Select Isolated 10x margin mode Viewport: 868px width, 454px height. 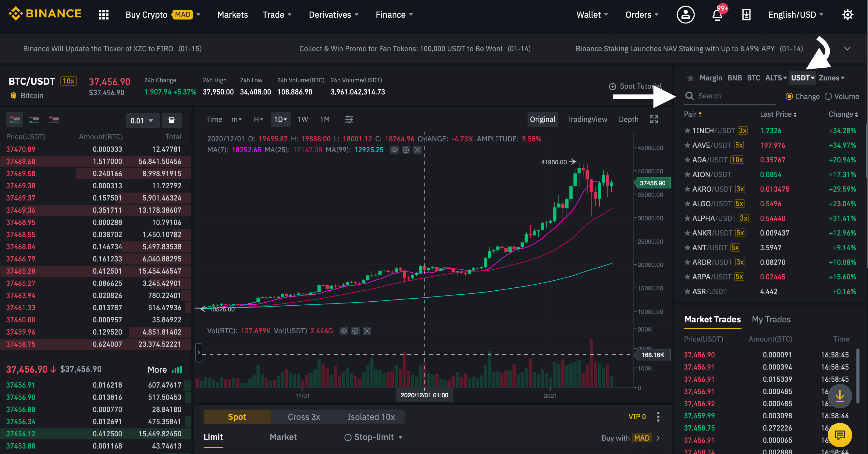(371, 417)
